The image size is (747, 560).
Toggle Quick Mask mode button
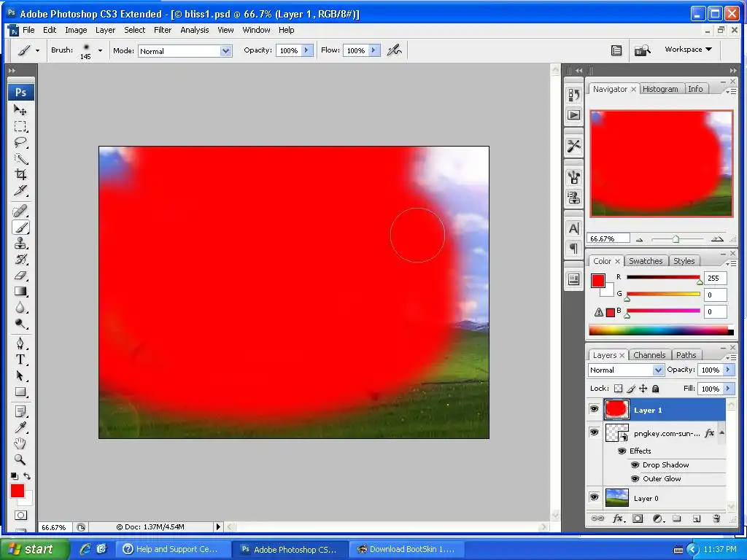(20, 516)
